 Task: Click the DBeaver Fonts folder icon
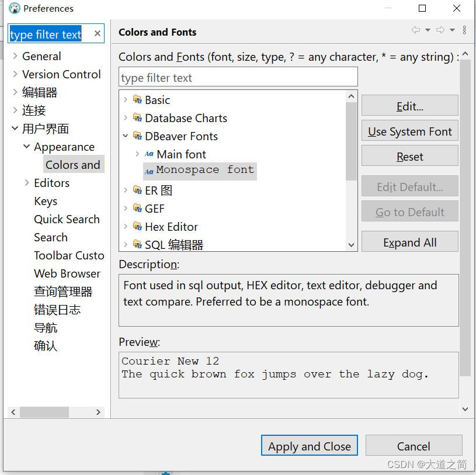tap(137, 136)
